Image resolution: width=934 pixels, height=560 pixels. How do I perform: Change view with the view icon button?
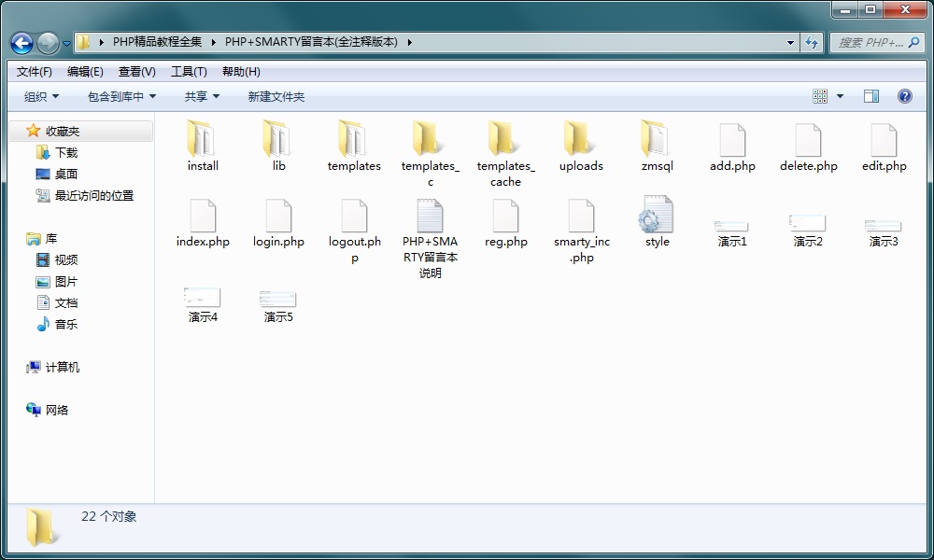pos(820,96)
